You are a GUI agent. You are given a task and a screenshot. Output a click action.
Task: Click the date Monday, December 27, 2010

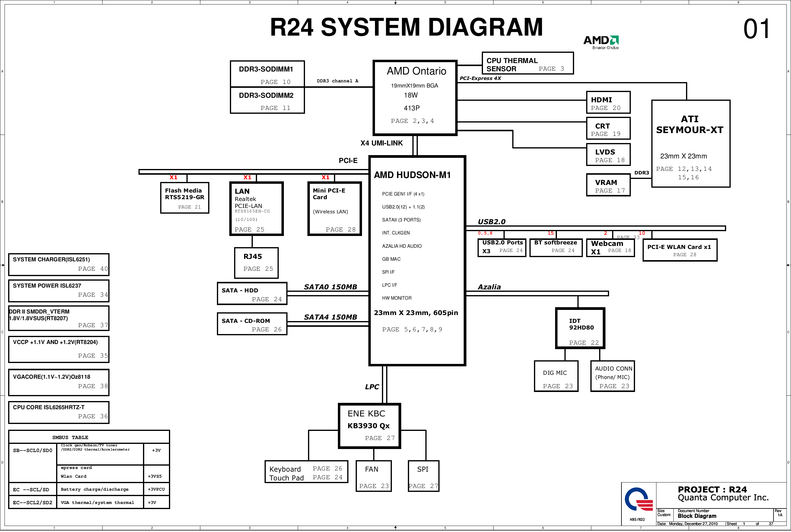pyautogui.click(x=693, y=524)
